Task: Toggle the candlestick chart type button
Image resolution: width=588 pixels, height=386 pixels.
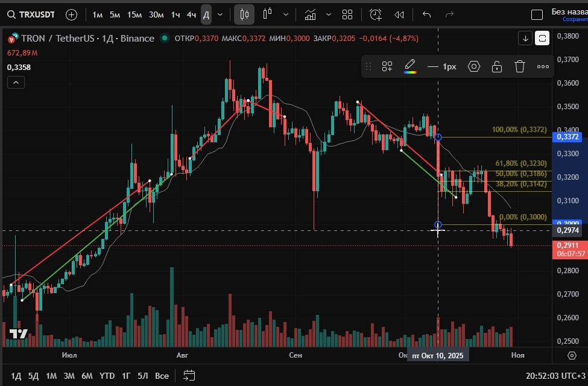Action: pyautogui.click(x=244, y=14)
